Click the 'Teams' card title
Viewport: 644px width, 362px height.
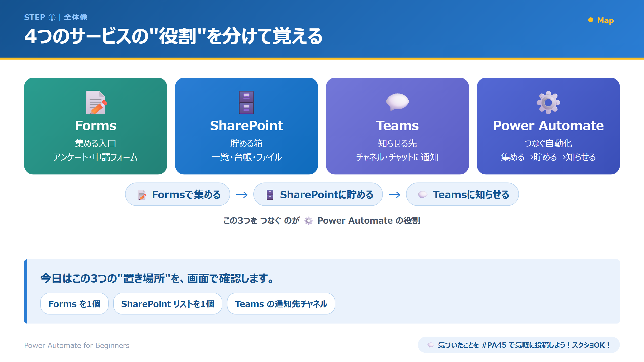click(397, 125)
